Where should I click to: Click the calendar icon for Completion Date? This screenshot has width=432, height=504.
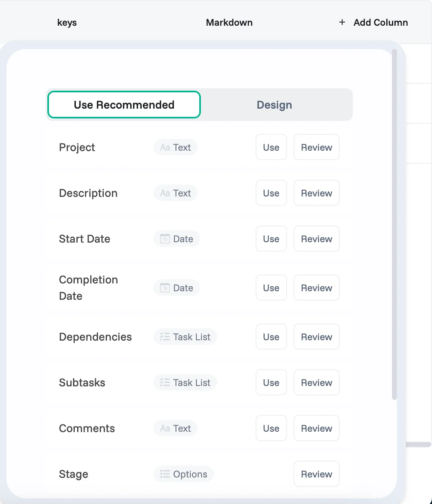pyautogui.click(x=165, y=288)
